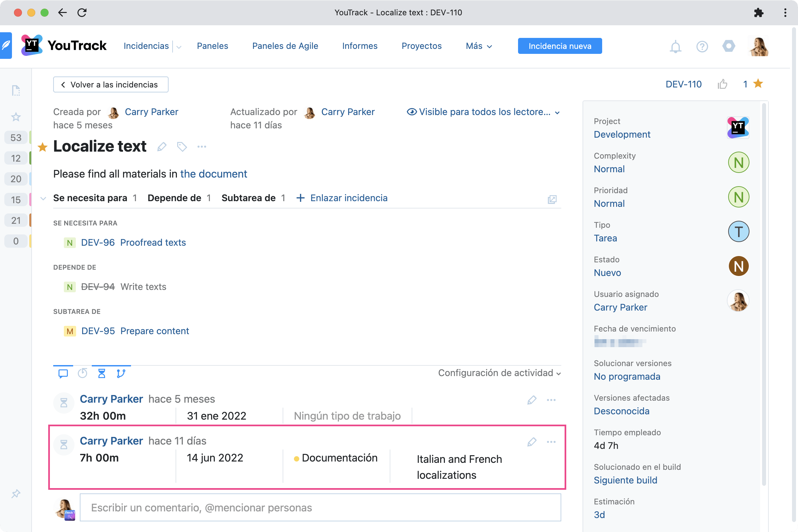Image resolution: width=798 pixels, height=532 pixels.
Task: Click the tag icon beside Localize text
Action: click(x=182, y=147)
